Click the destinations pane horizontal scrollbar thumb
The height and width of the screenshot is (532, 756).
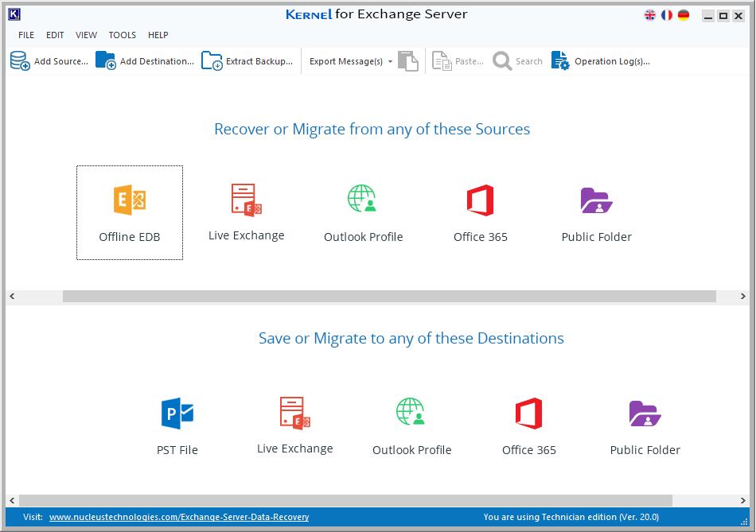(345, 501)
